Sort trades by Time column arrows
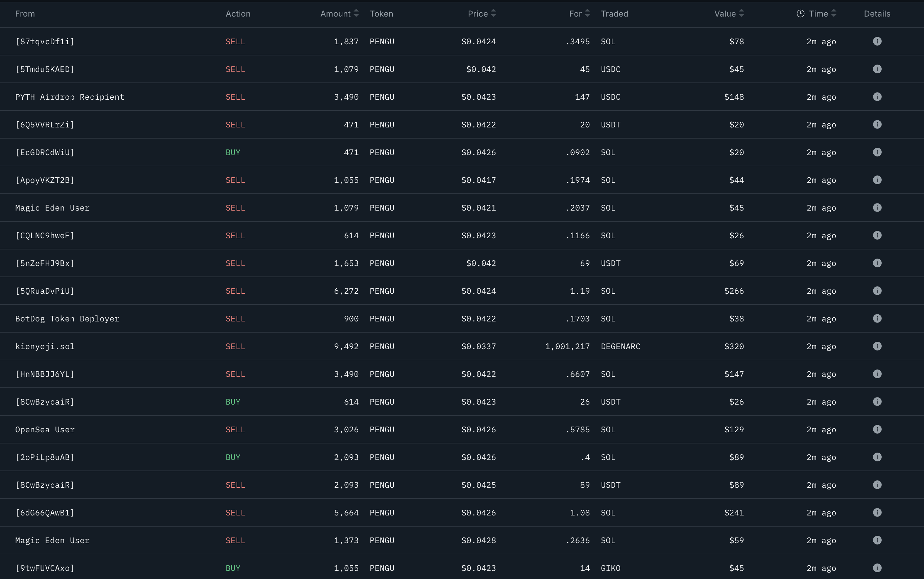Image resolution: width=924 pixels, height=579 pixels. (x=834, y=14)
